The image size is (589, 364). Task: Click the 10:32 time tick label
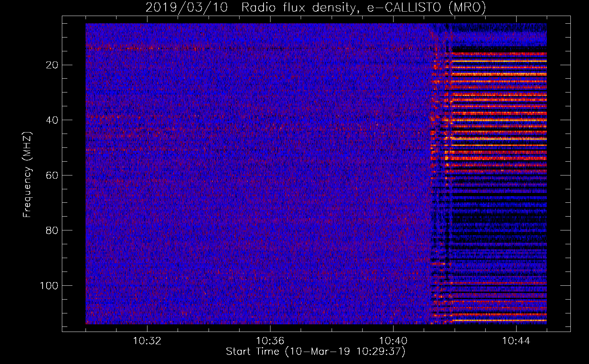147,341
